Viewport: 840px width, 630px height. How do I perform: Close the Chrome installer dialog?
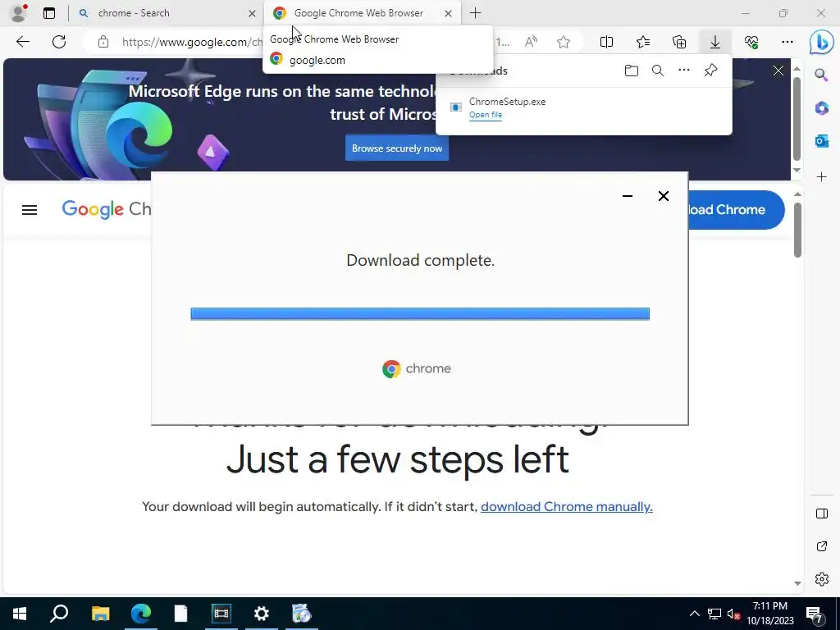pos(663,196)
